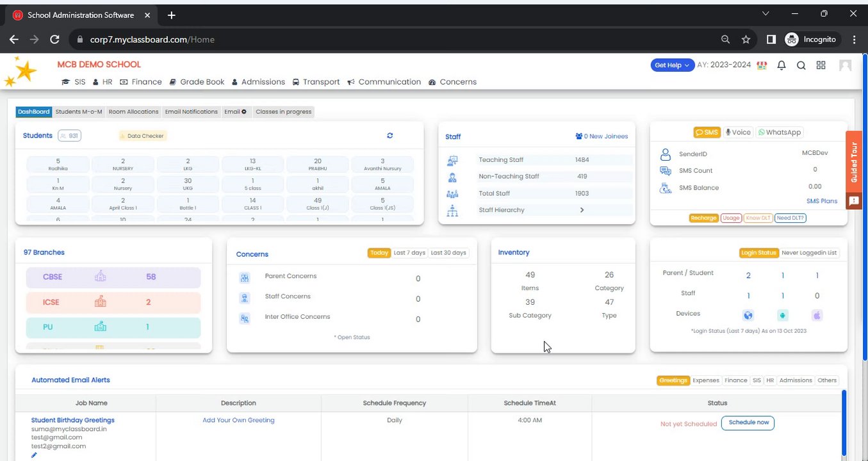
Task: Click the Staff Concerns icon
Action: [x=245, y=298]
